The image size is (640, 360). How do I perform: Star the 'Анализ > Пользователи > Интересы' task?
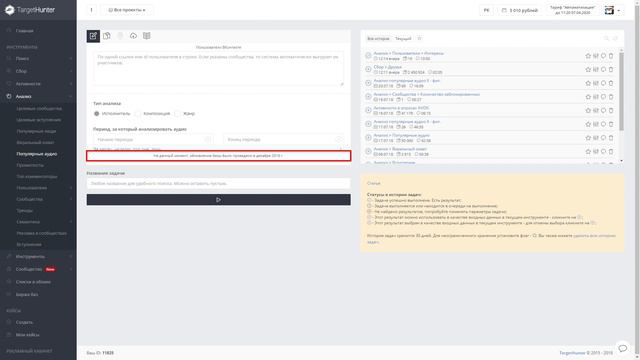tap(588, 56)
